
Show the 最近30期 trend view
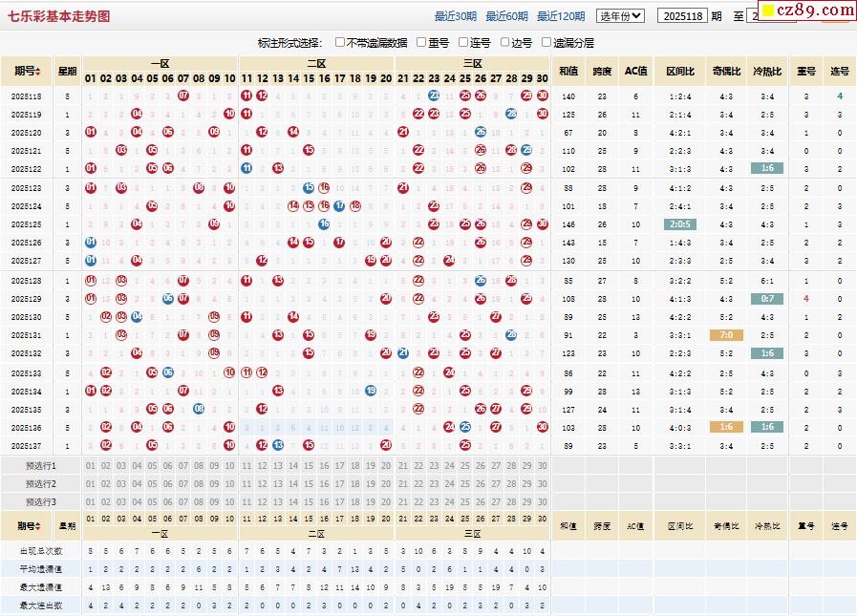[x=456, y=16]
